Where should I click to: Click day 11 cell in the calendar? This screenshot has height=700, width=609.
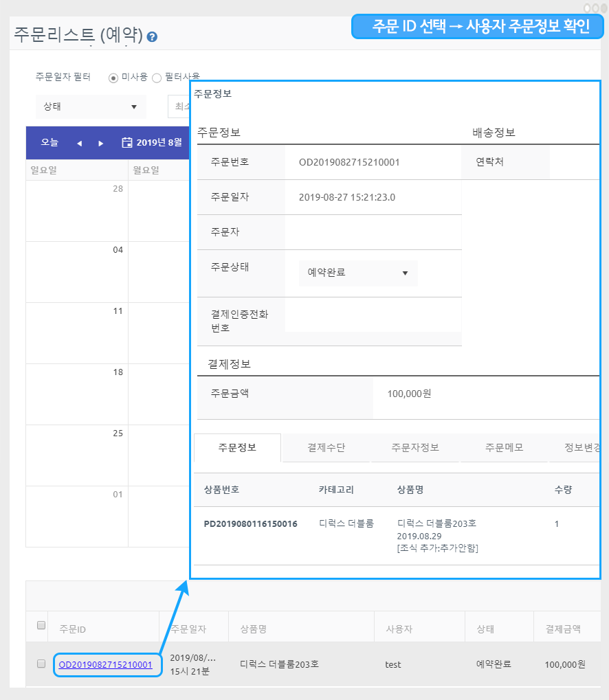pyautogui.click(x=77, y=332)
